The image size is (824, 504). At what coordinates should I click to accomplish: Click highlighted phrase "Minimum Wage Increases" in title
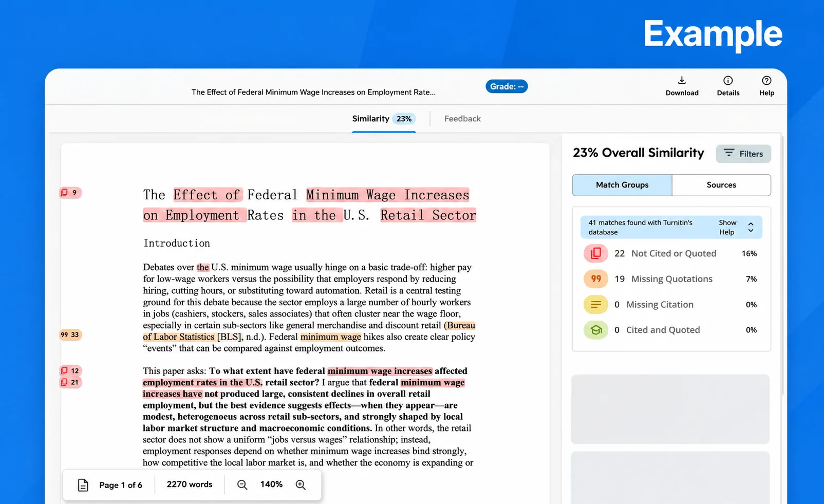(388, 195)
